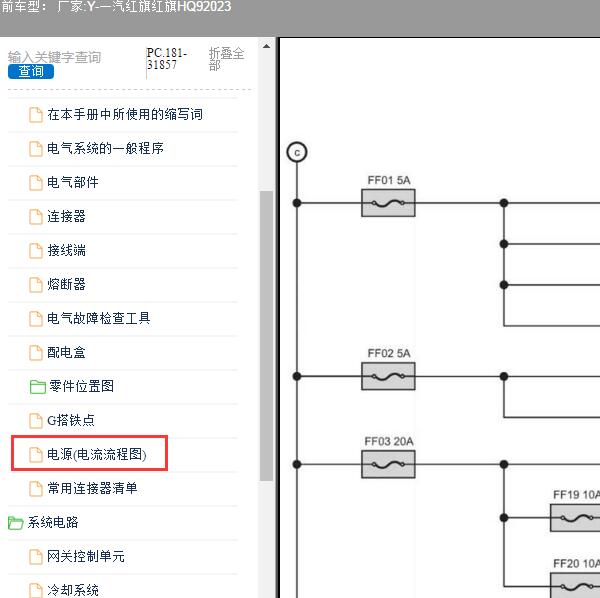The width and height of the screenshot is (600, 598).
Task: Click the FF01 5A label text
Action: [389, 180]
